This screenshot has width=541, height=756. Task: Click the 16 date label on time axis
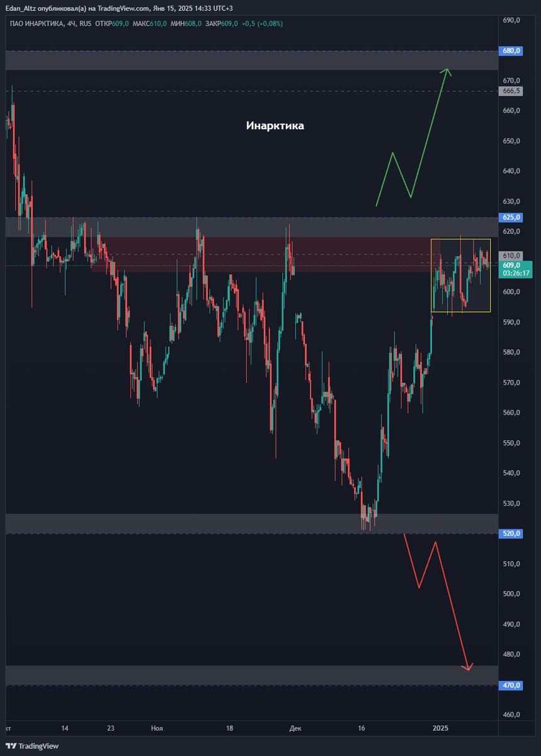pos(362,728)
